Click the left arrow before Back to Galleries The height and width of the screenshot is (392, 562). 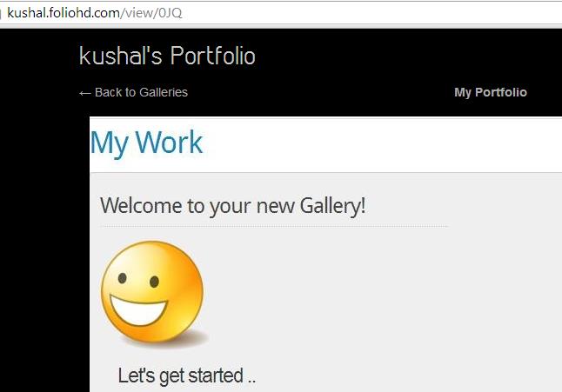tap(84, 93)
